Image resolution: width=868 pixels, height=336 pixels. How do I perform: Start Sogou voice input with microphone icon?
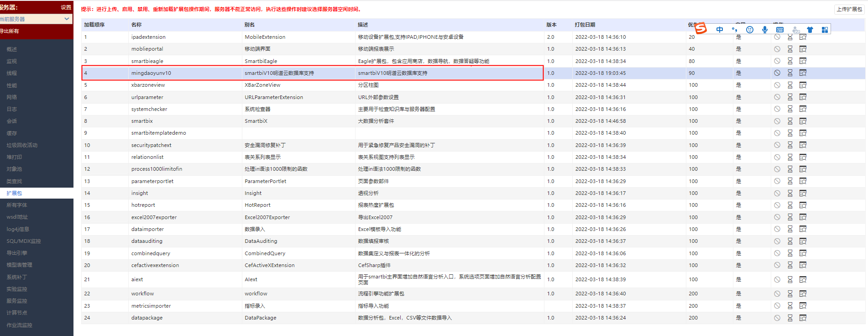click(764, 30)
